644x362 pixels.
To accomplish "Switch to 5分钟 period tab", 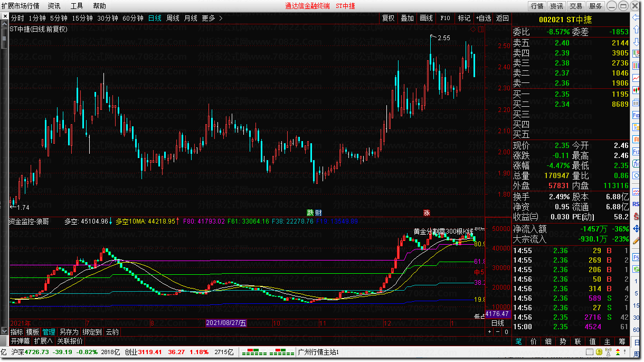I will click(60, 18).
